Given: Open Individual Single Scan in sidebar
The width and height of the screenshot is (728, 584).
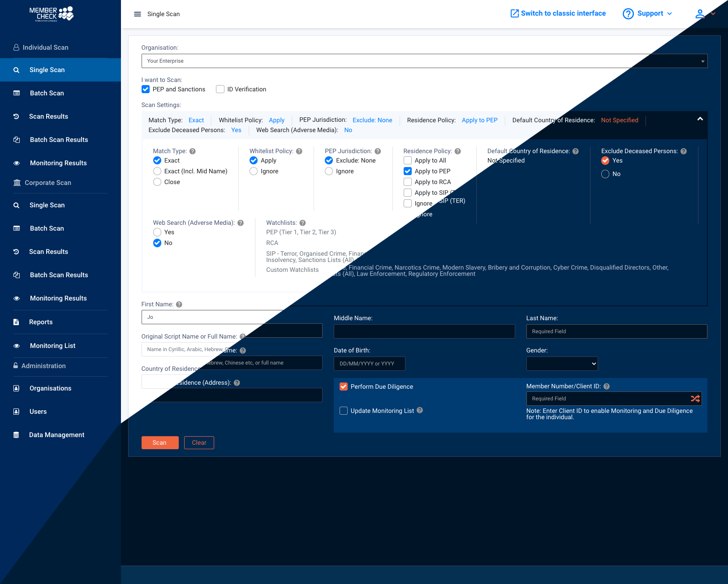Looking at the screenshot, I should [x=60, y=70].
